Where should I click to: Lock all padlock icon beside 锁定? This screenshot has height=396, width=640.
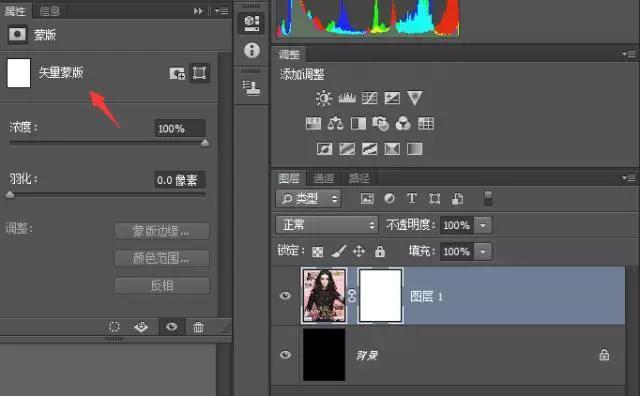click(x=380, y=251)
